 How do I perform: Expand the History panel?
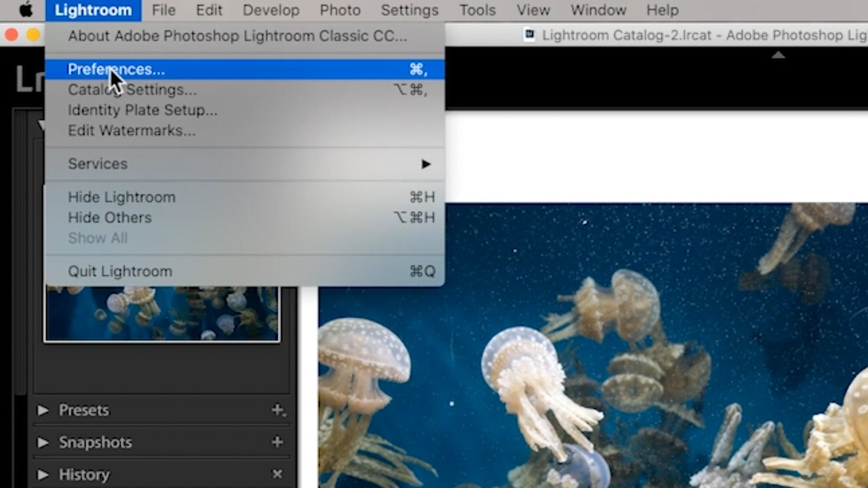coord(43,474)
